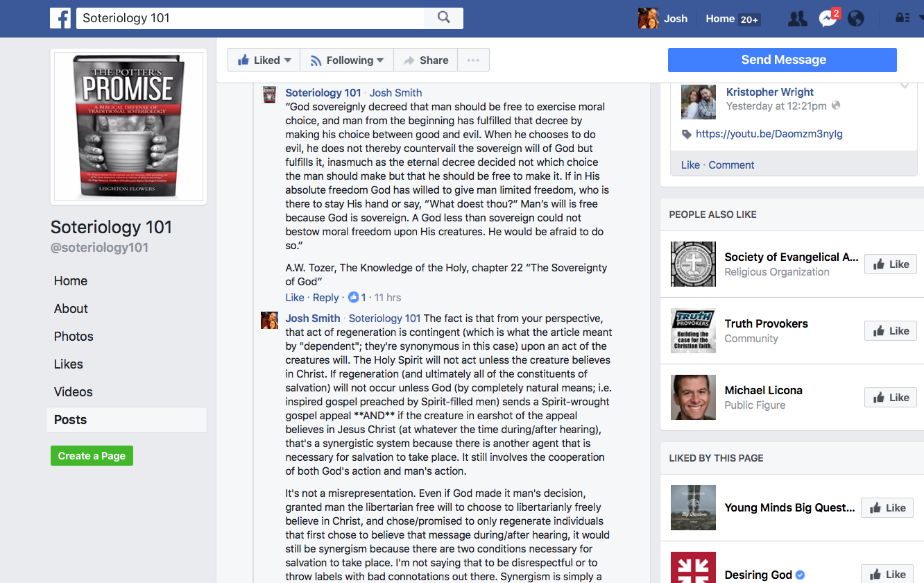Open the youtu.be link in post

coord(769,134)
